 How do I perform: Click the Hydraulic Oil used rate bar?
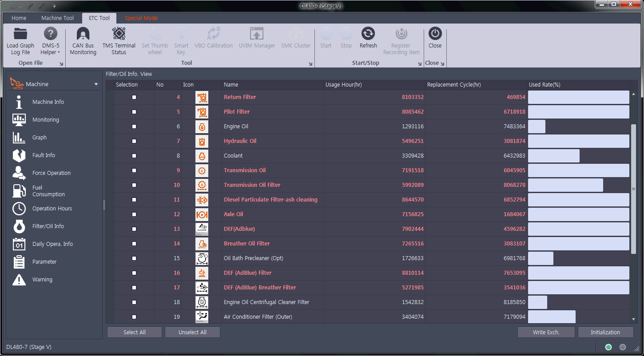coord(579,141)
